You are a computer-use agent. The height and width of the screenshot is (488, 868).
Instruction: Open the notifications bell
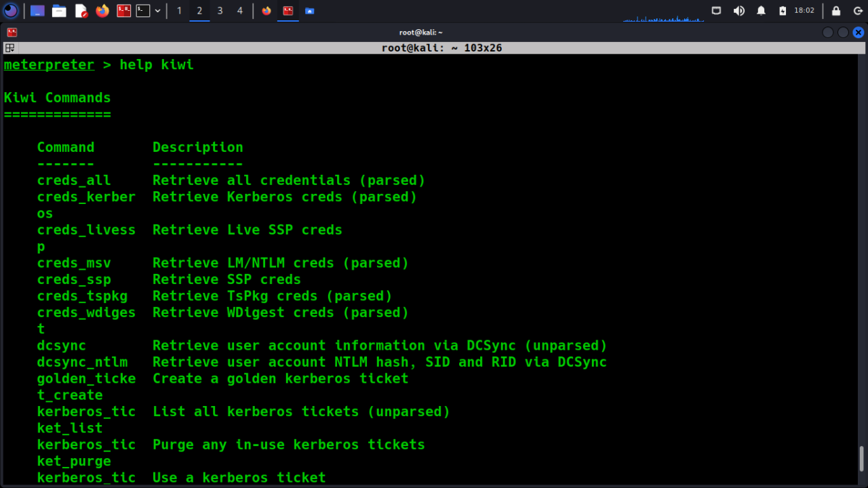pyautogui.click(x=761, y=11)
